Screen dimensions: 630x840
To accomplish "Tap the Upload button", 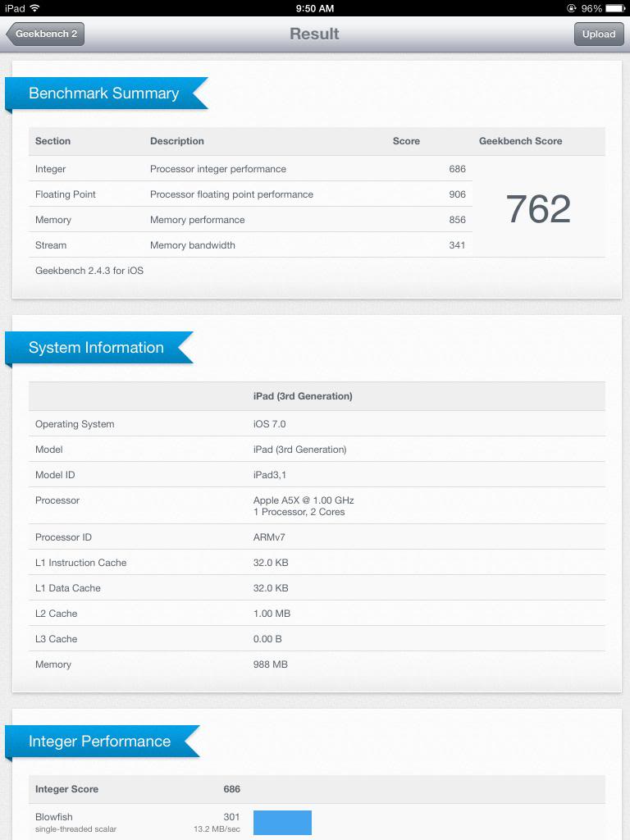I will 599,34.
